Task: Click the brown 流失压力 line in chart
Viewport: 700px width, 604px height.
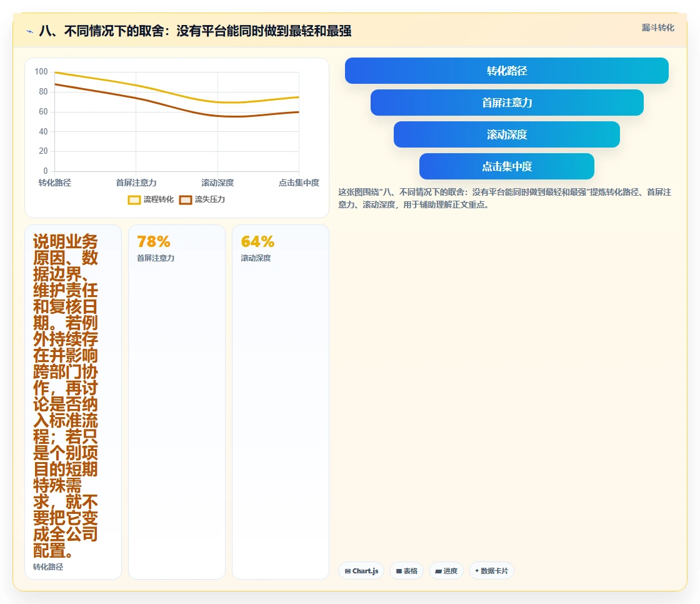Action: tap(177, 108)
